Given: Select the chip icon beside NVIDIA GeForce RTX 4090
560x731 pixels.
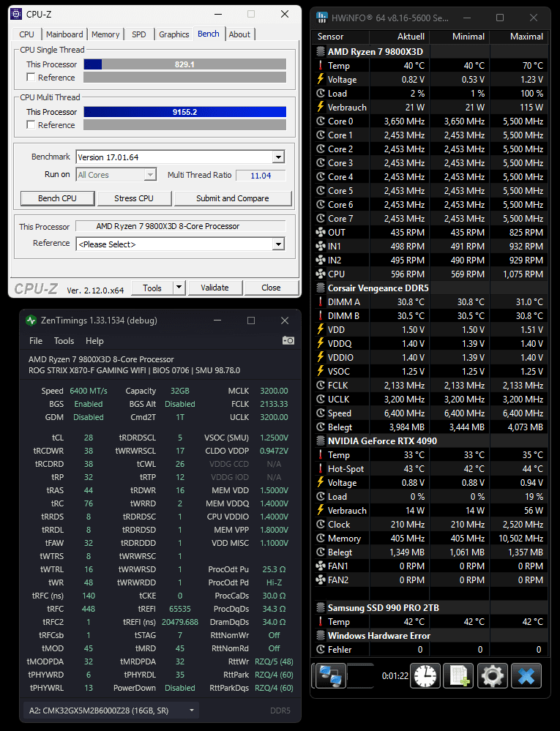Looking at the screenshot, I should (x=321, y=441).
